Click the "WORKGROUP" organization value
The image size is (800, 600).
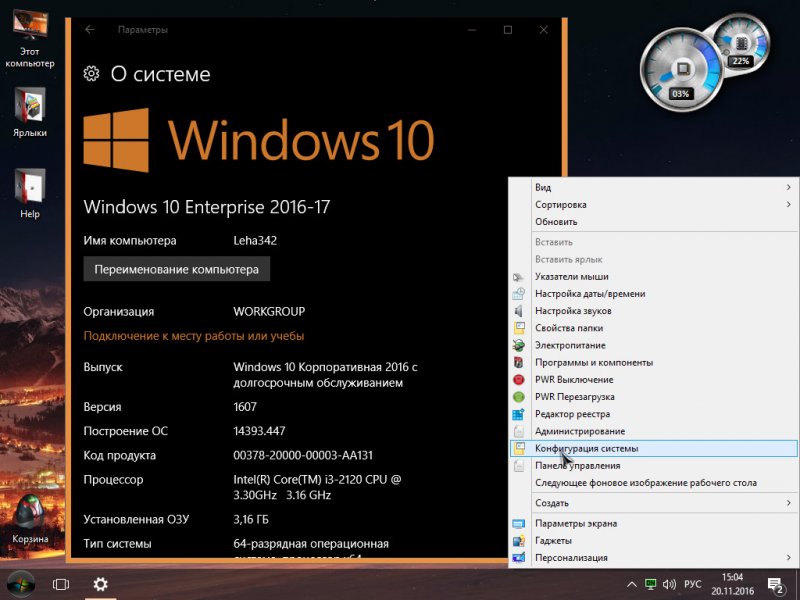(269, 312)
